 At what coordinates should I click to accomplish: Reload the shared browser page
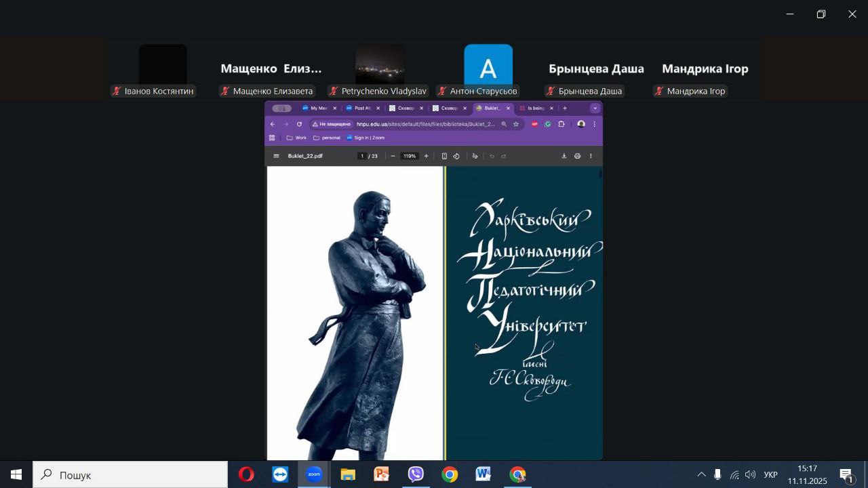(x=299, y=124)
